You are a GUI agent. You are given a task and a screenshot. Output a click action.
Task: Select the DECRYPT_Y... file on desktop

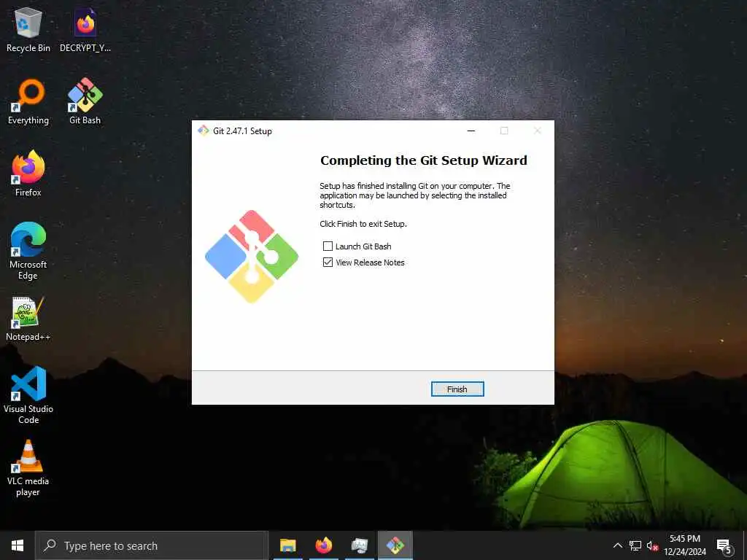tap(85, 30)
